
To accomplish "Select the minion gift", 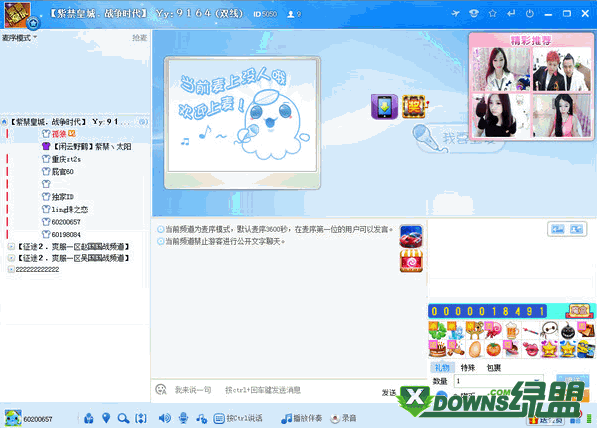I will coord(586,349).
